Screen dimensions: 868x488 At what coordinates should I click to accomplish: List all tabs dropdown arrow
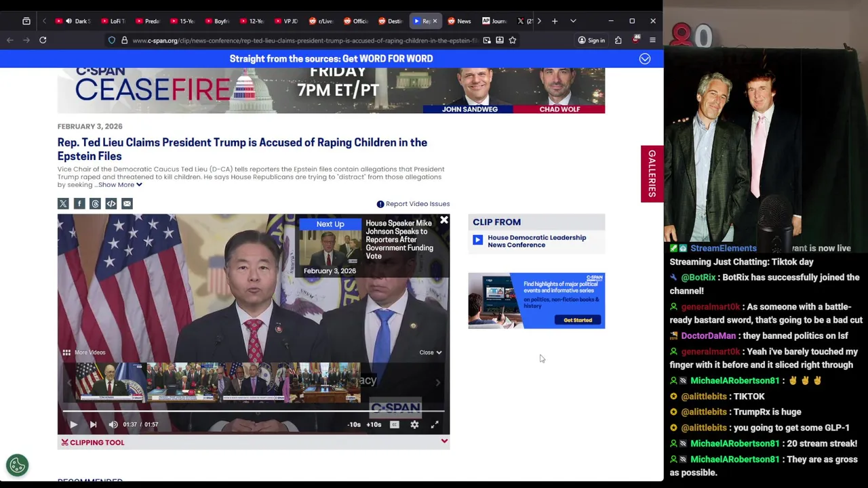(573, 21)
